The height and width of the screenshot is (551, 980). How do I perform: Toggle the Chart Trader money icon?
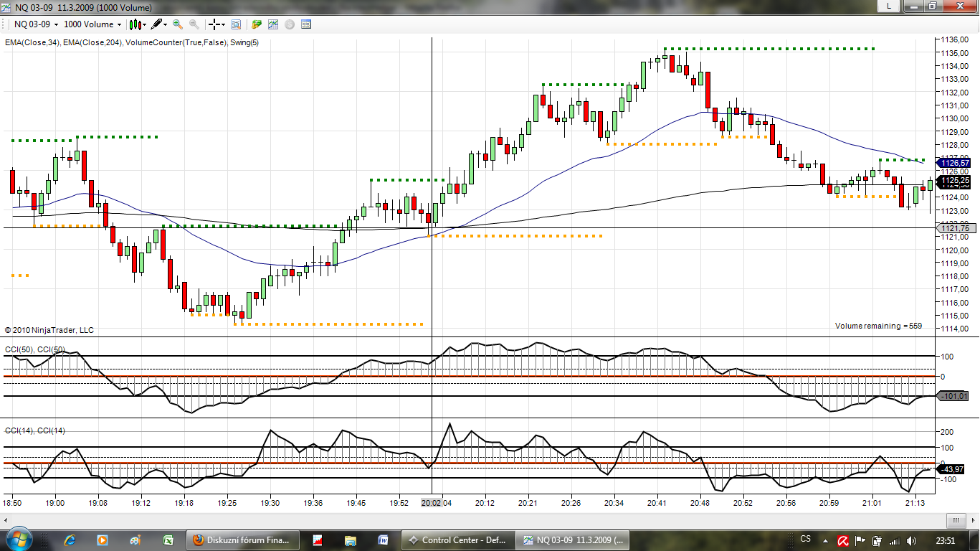coord(257,24)
